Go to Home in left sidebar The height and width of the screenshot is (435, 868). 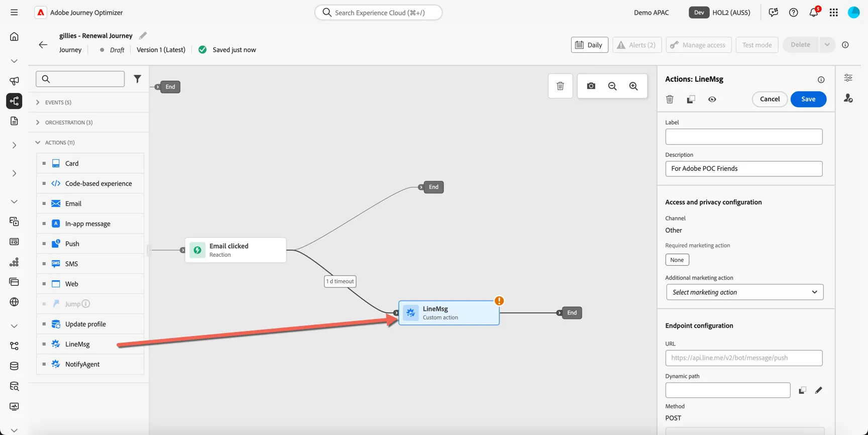click(14, 36)
